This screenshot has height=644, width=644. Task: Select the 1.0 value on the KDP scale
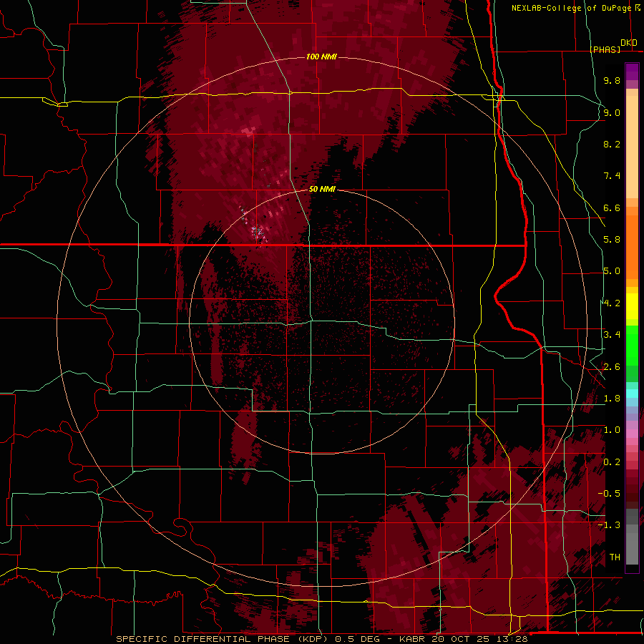click(x=612, y=430)
